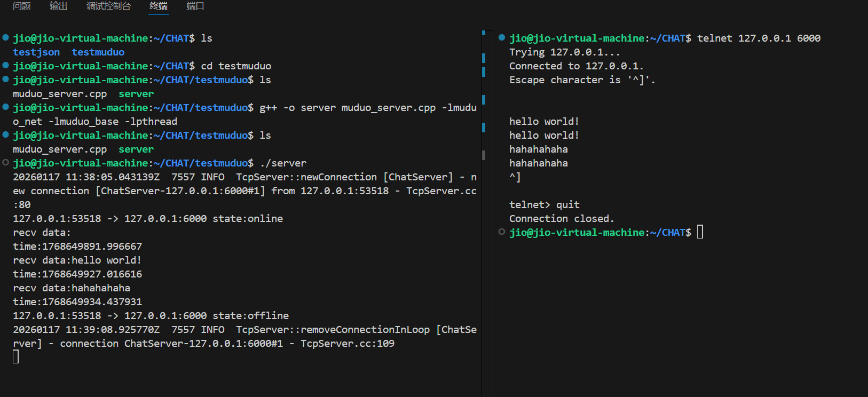Click the dot beside the first ls command
This screenshot has width=868, height=397.
pos(5,37)
